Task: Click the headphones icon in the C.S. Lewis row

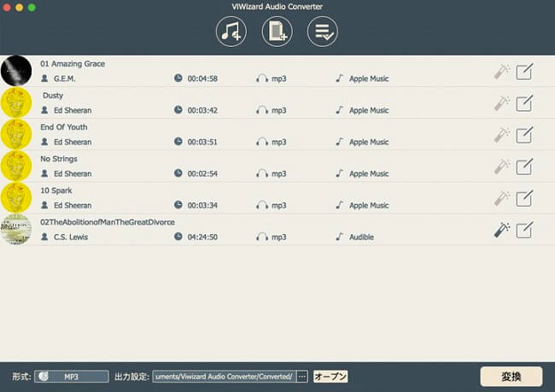Action: tap(262, 237)
